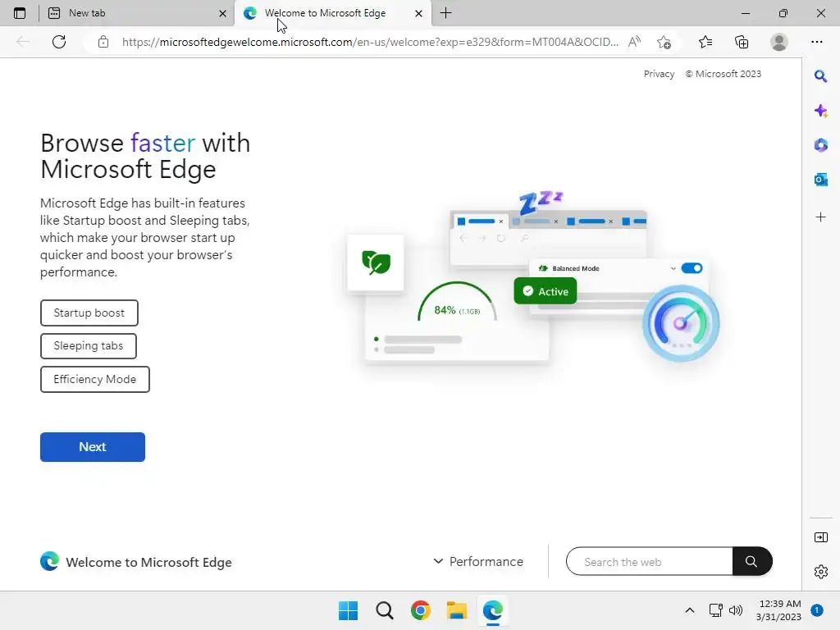This screenshot has width=840, height=630.
Task: Open clock showing 12:39 AM
Action: tap(779, 610)
